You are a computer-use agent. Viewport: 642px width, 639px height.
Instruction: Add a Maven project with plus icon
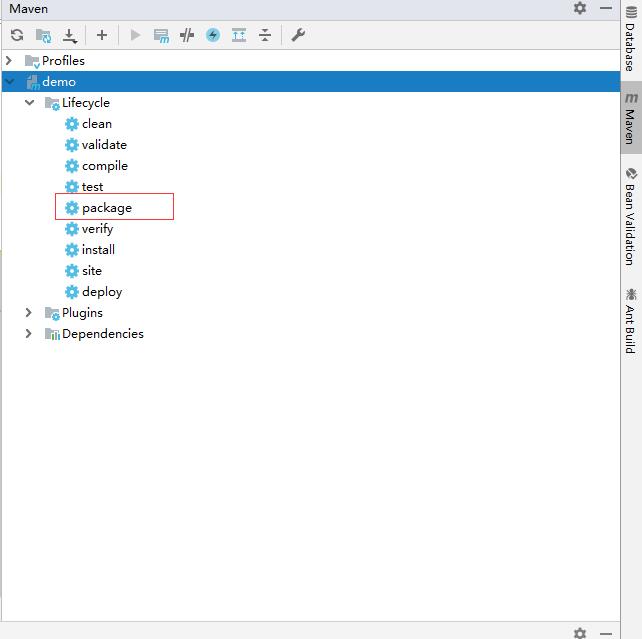102,35
